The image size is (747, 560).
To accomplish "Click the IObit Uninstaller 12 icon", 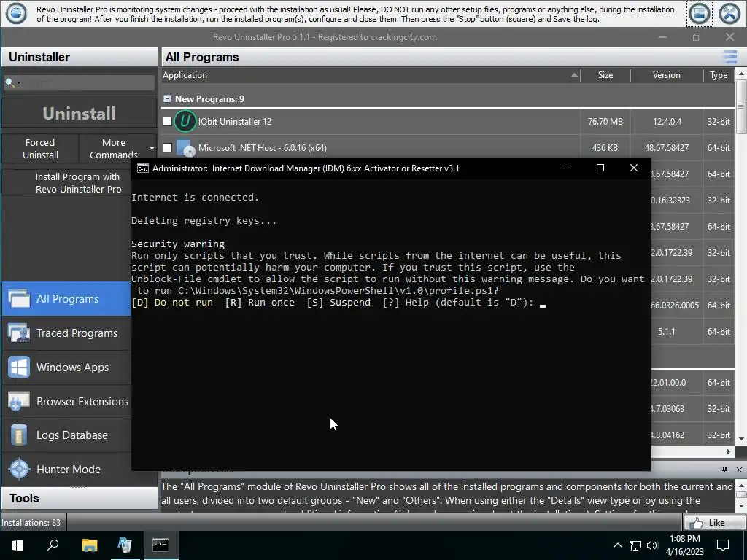I will (185, 121).
